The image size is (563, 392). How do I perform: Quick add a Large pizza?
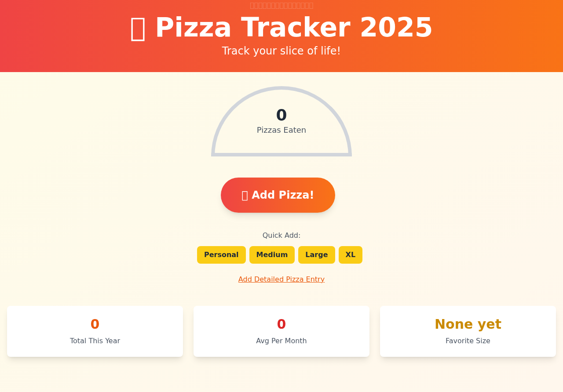coord(316,254)
